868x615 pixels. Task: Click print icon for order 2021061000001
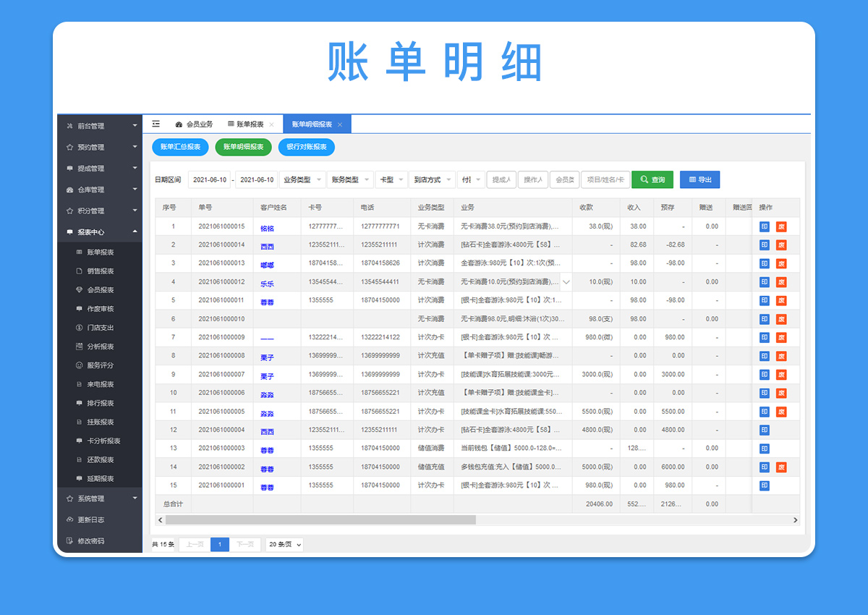(x=765, y=485)
